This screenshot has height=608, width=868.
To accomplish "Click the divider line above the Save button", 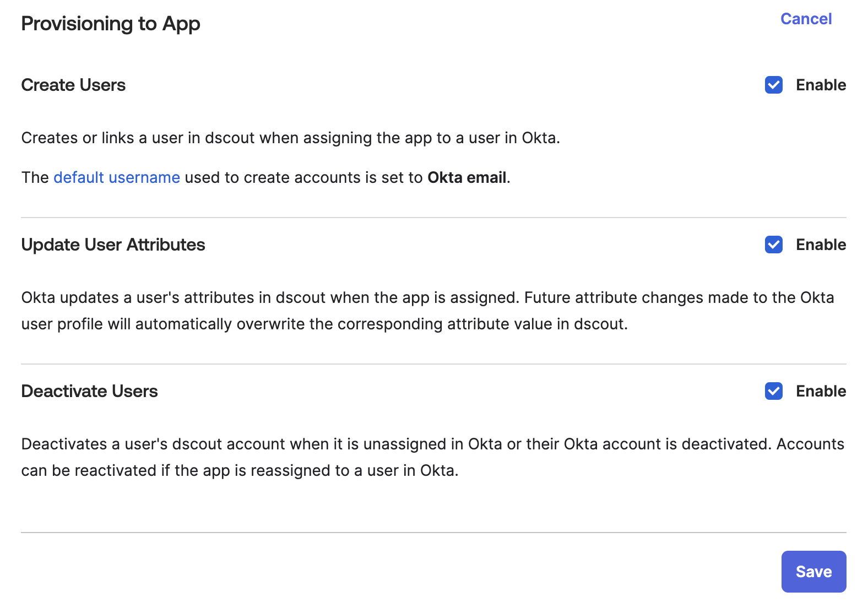I will point(433,533).
